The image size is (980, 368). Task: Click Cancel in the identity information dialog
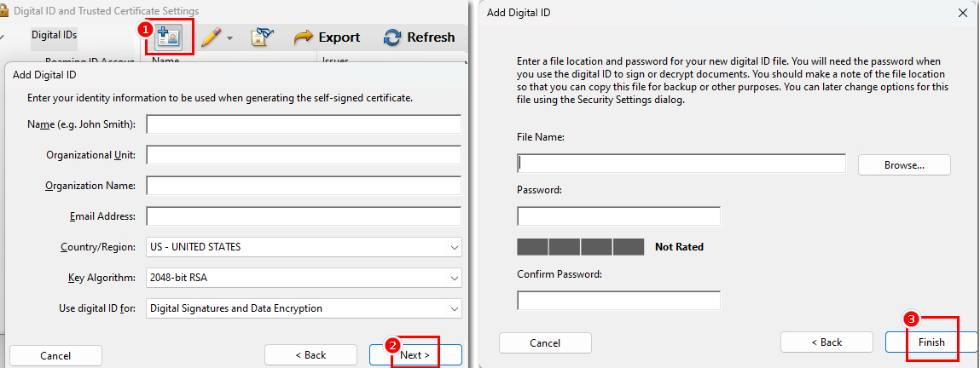[x=55, y=355]
